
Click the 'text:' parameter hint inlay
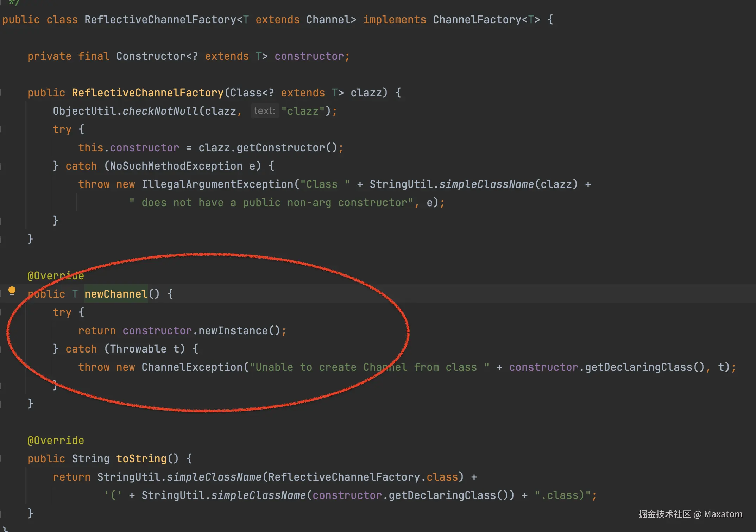coord(264,111)
